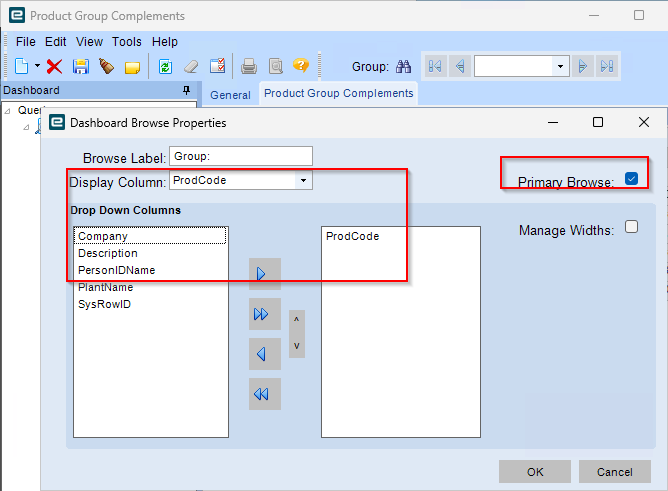Click the checklist icon in the toolbar

coord(218,66)
